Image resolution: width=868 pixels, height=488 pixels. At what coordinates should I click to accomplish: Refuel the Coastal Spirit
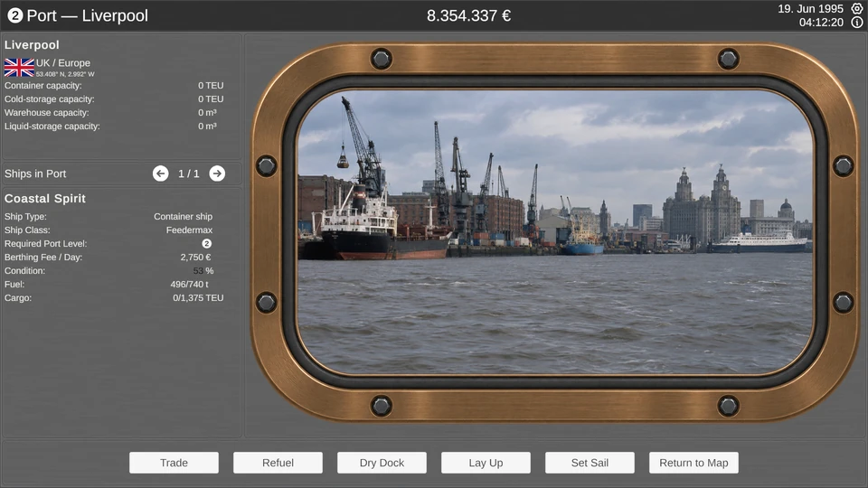[x=278, y=463]
